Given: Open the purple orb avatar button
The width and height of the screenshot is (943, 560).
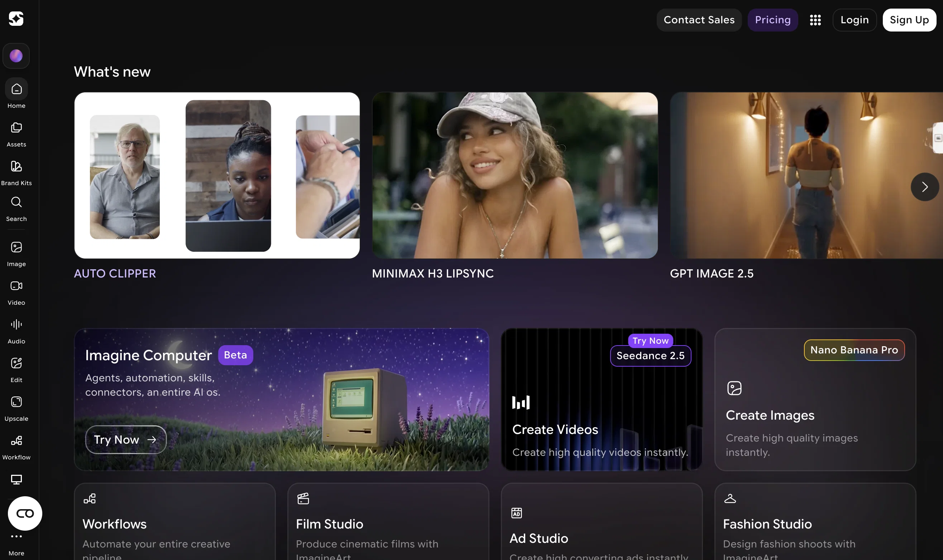Looking at the screenshot, I should pos(16,56).
